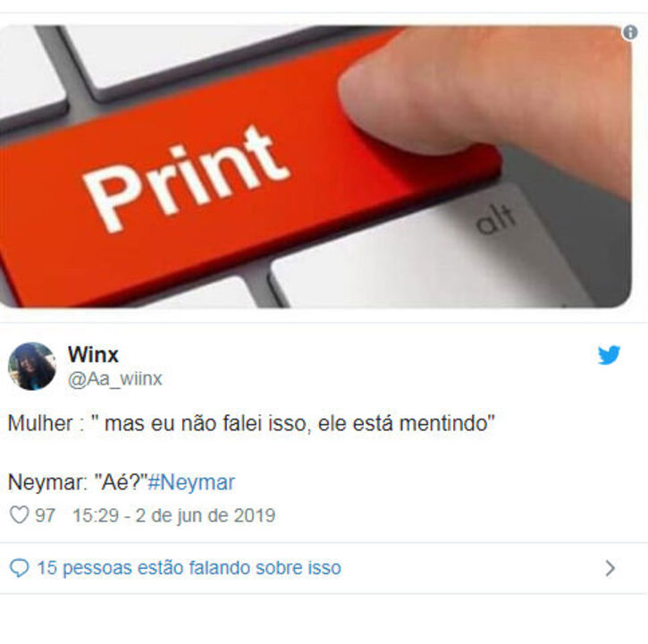Click the speech bubble reply icon
The width and height of the screenshot is (648, 644).
click(19, 567)
